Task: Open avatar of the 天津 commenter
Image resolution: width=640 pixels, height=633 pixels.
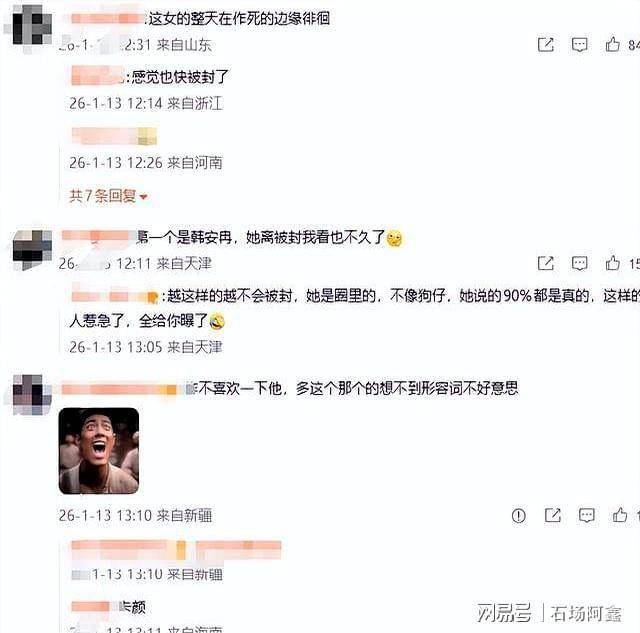Action: point(32,250)
